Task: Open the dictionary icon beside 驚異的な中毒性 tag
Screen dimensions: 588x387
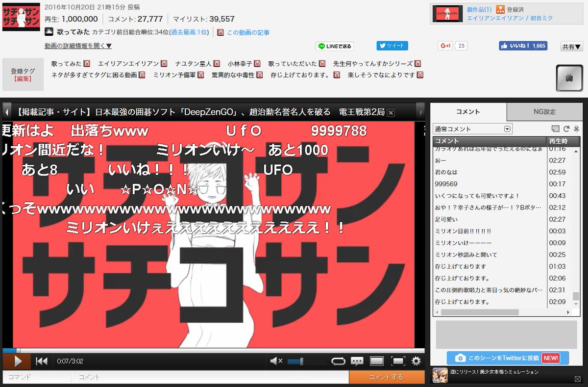Action: click(x=259, y=76)
